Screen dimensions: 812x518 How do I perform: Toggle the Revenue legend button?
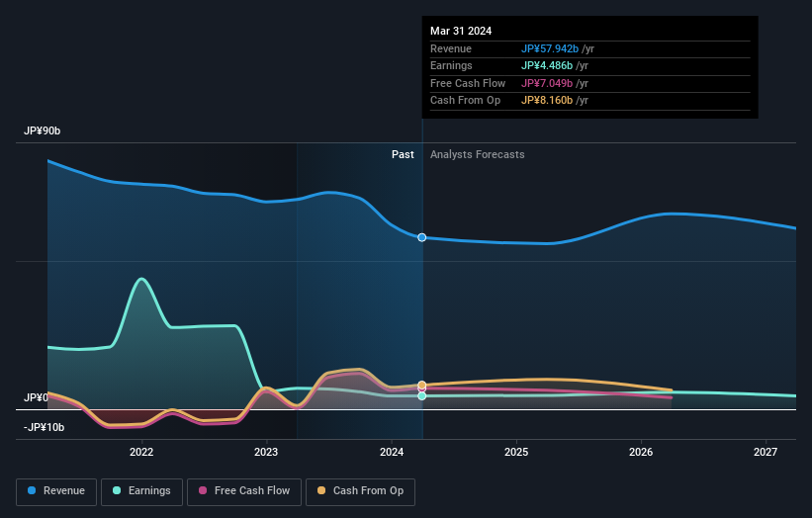coord(56,491)
